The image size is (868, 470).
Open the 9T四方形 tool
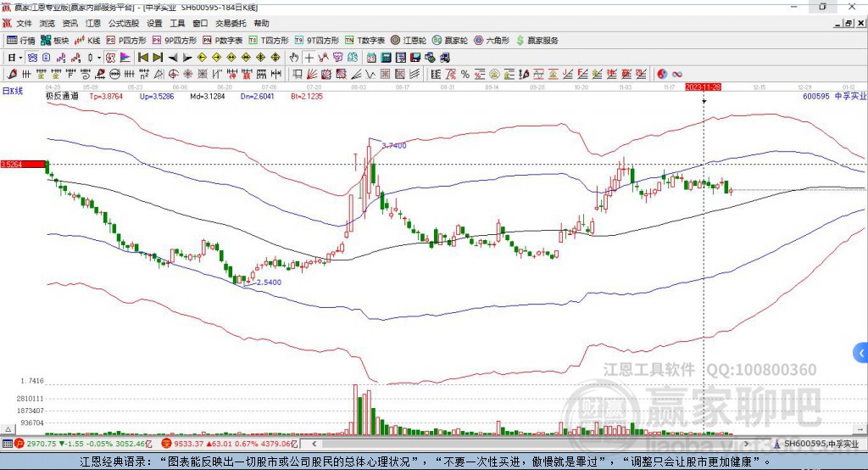tap(317, 41)
